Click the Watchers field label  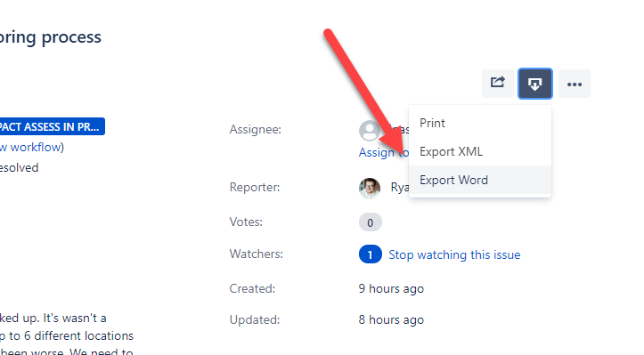pos(256,254)
